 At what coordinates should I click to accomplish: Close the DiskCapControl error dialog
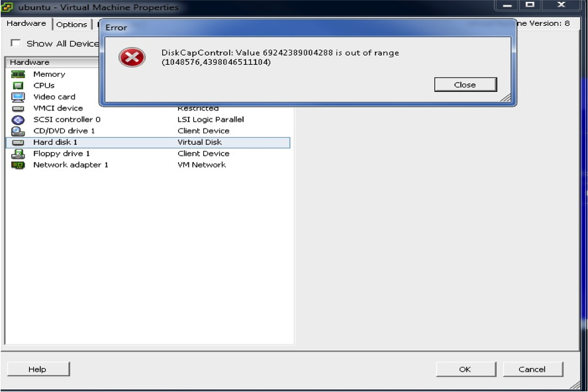[465, 85]
